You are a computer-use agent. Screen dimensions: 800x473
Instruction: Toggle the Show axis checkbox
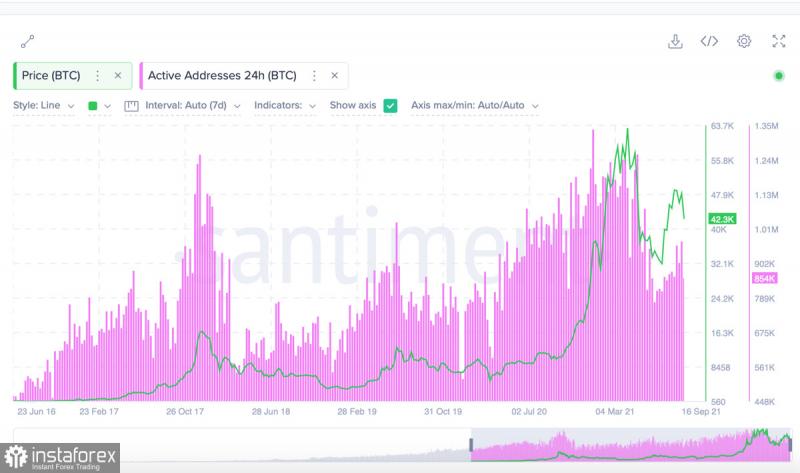tap(390, 106)
